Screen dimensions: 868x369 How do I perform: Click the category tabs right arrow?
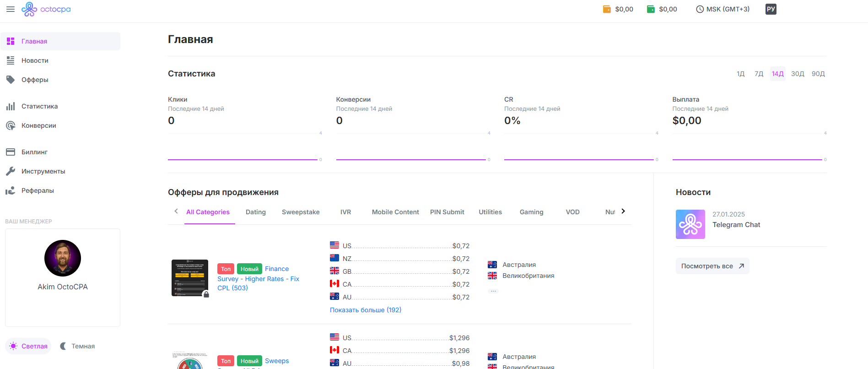click(x=623, y=211)
